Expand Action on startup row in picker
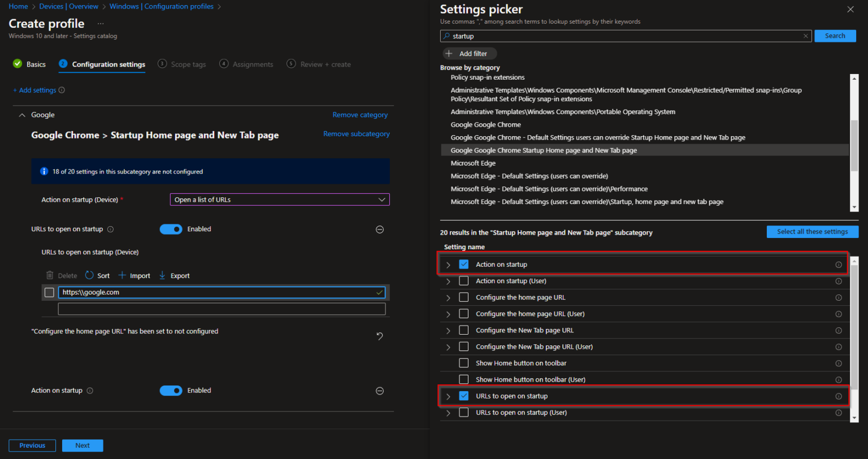The image size is (868, 459). click(x=448, y=265)
